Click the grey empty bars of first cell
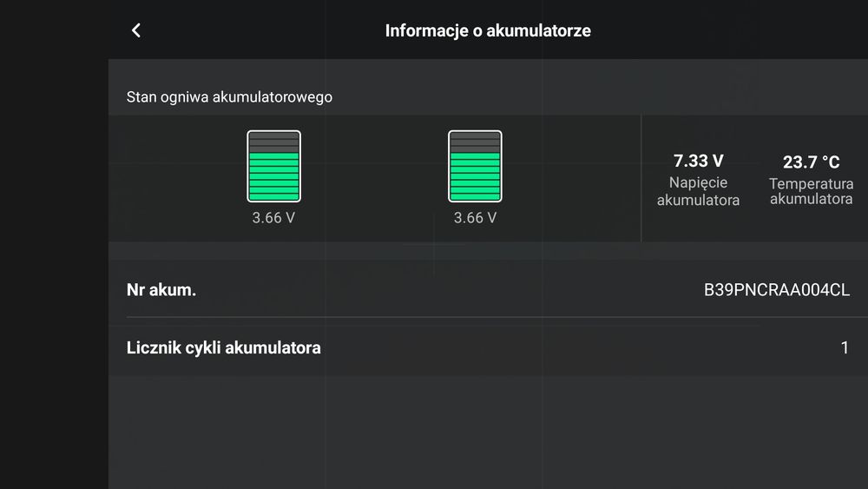 click(274, 142)
